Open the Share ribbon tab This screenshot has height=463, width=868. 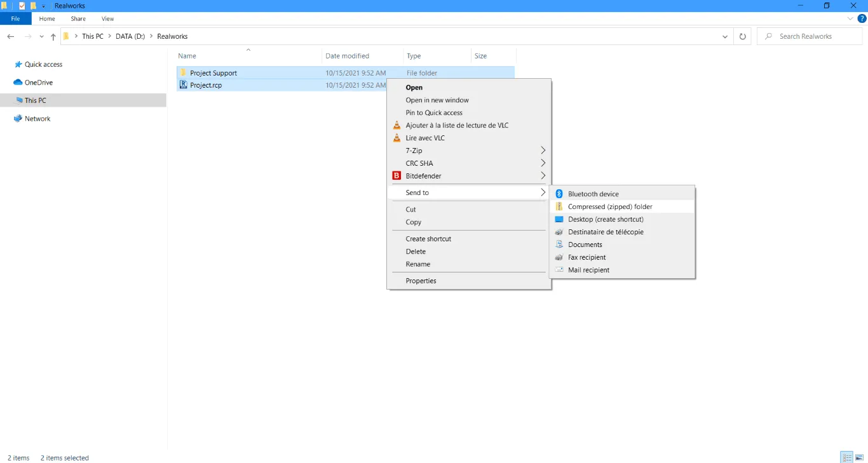[78, 18]
